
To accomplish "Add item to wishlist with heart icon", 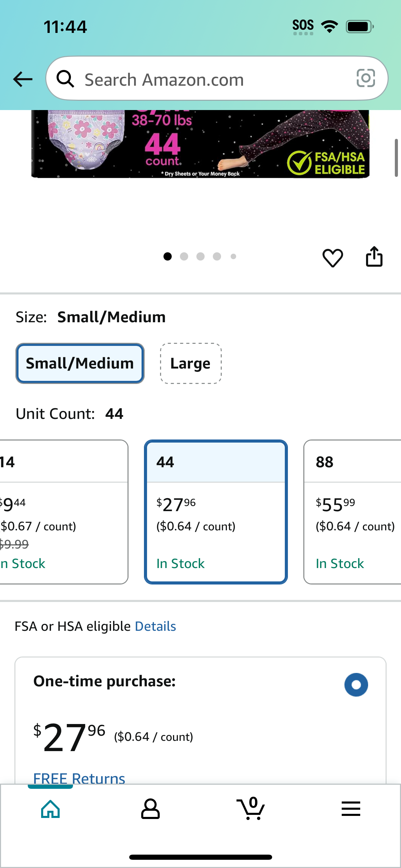I will coord(332,257).
